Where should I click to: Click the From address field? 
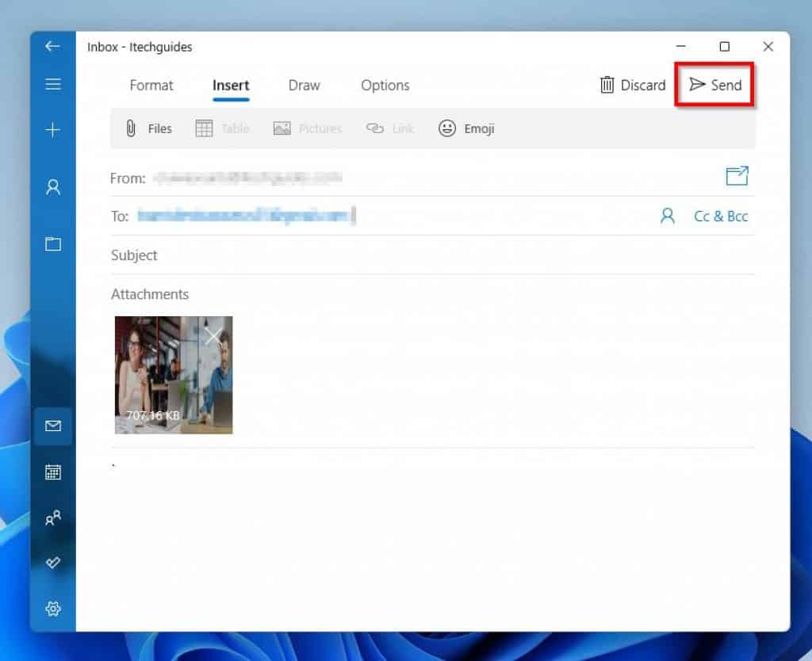pyautogui.click(x=248, y=178)
